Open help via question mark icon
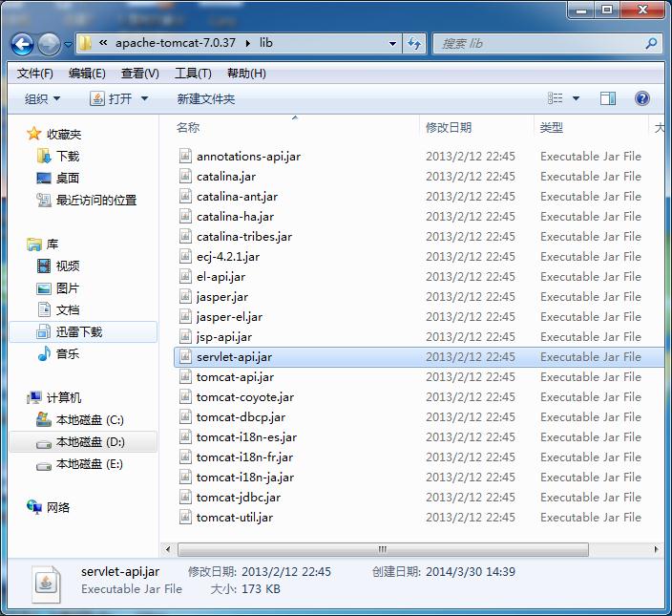Screen dimensions: 672x616 642,99
